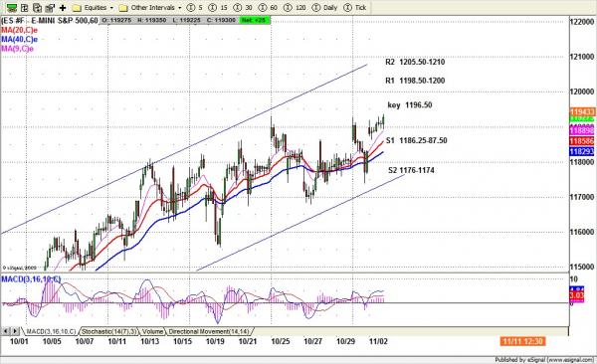This screenshot has width=597, height=364.
Task: Click the orange 119431 price tag
Action: (x=582, y=111)
